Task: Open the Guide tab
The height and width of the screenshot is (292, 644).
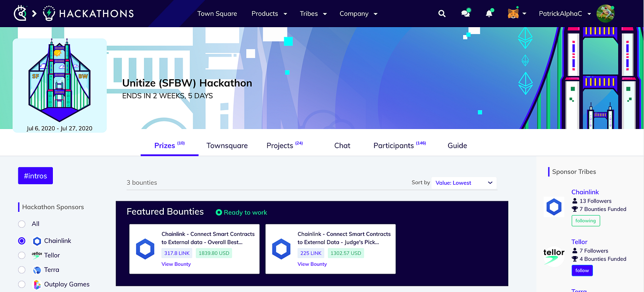Action: [x=457, y=146]
